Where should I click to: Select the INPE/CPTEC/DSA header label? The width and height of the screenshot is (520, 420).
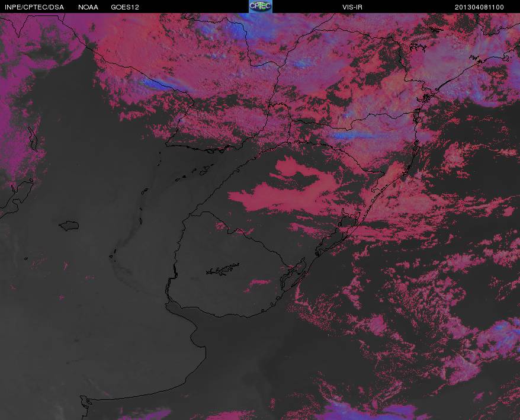tap(34, 7)
